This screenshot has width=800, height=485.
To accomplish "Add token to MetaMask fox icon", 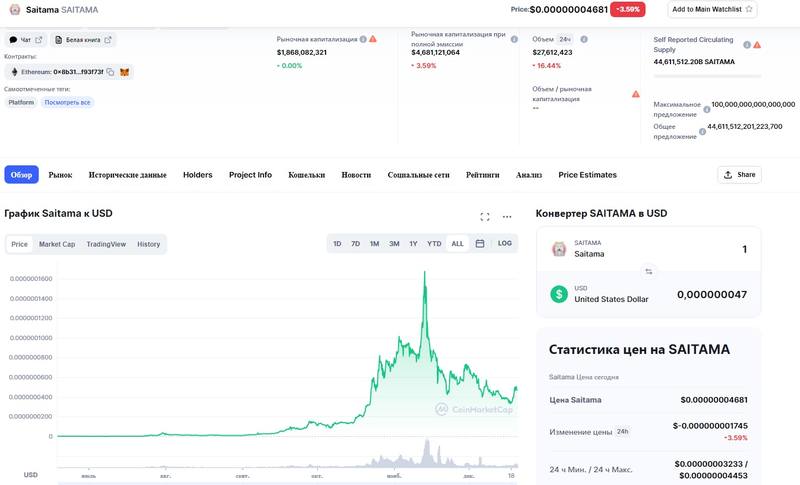I will click(124, 72).
